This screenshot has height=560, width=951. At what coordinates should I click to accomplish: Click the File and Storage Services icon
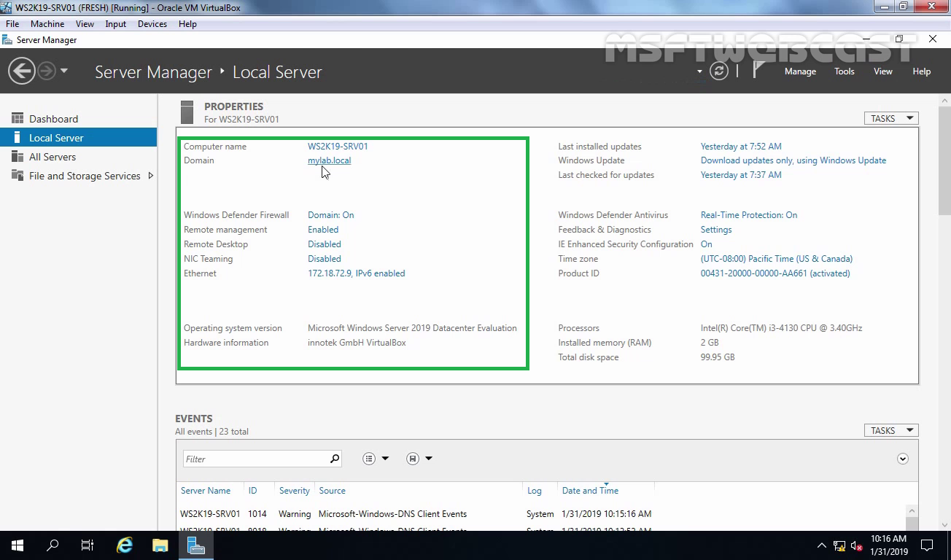[x=17, y=175]
